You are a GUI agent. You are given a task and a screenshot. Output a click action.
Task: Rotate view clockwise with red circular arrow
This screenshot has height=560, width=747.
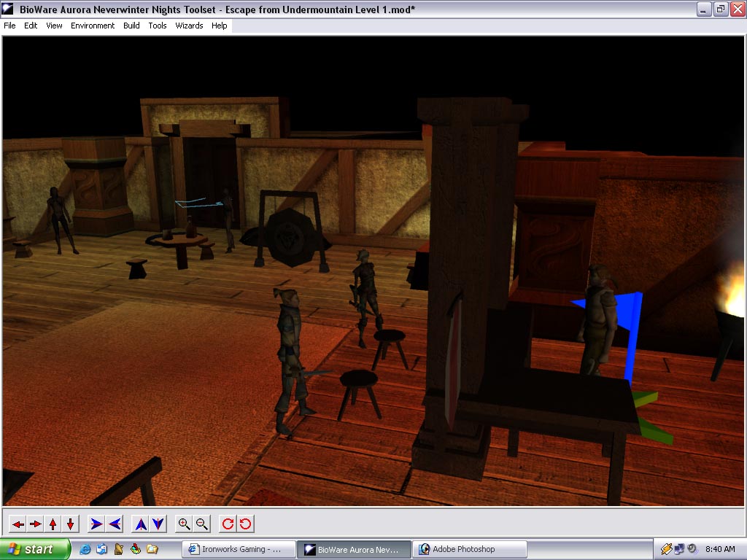point(228,524)
